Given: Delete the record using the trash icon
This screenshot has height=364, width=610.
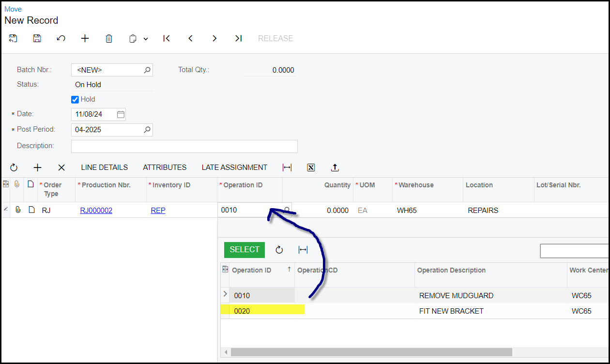Looking at the screenshot, I should pos(109,38).
